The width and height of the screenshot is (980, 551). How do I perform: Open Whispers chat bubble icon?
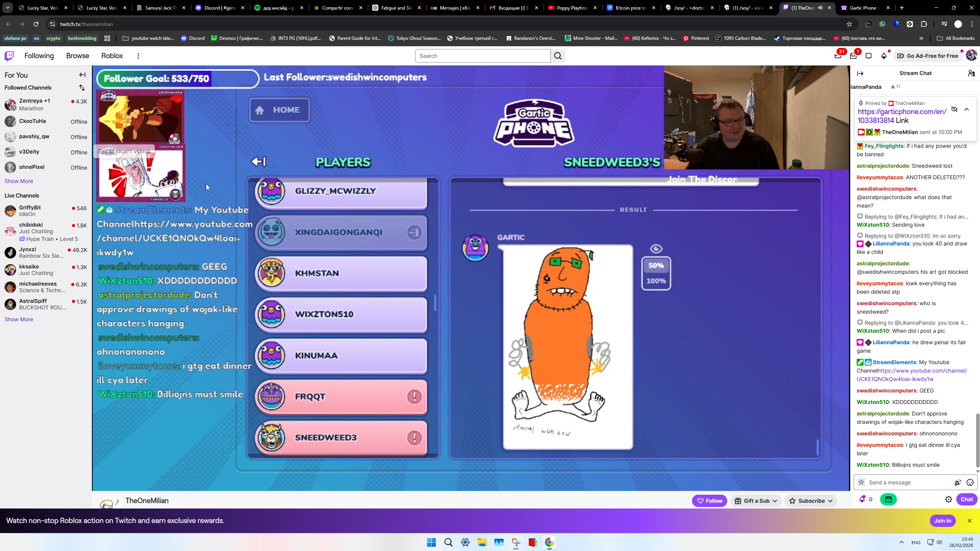(869, 56)
